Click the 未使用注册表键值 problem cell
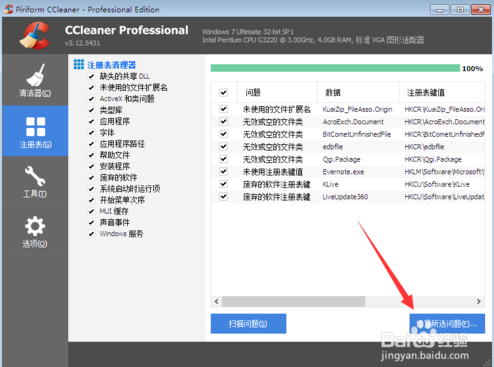494x367 pixels. (273, 172)
